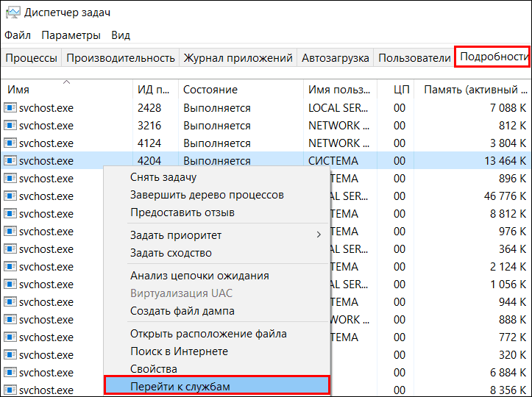
Task: Select Создать файл дампа option
Action: pyautogui.click(x=182, y=311)
